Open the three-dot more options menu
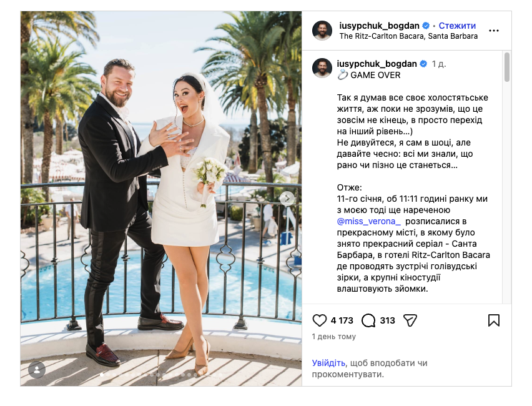 494,31
